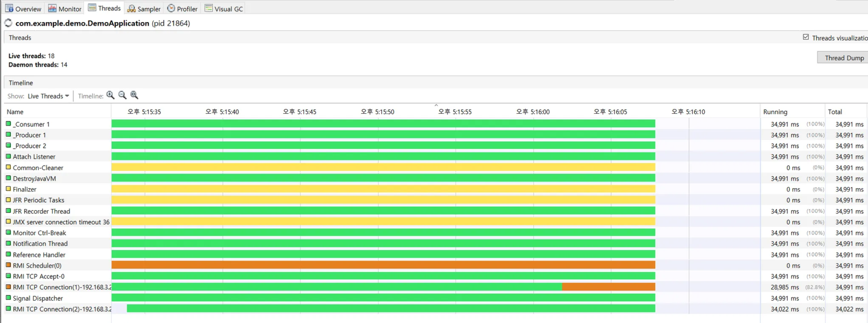Sort by the Running column header
This screenshot has height=323, width=868.
coord(775,112)
